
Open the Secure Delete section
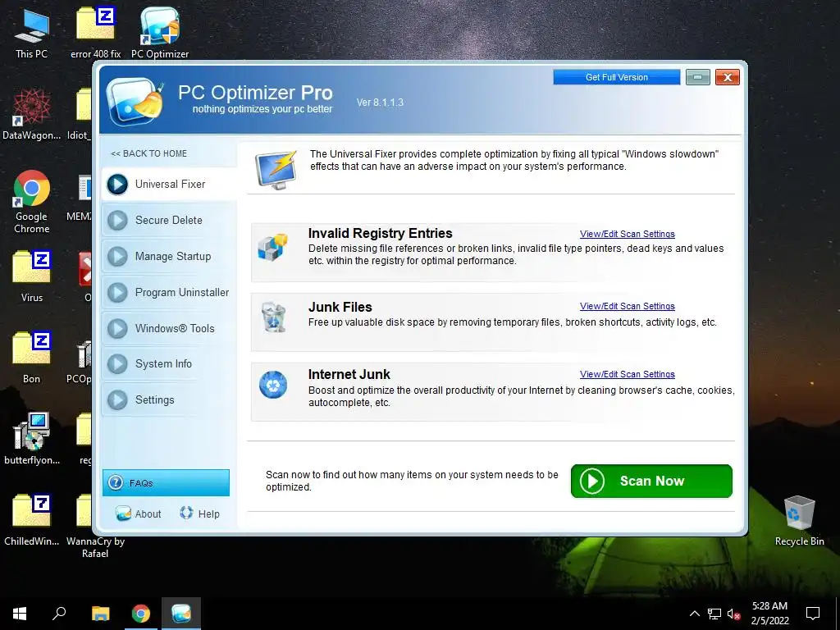pyautogui.click(x=169, y=220)
